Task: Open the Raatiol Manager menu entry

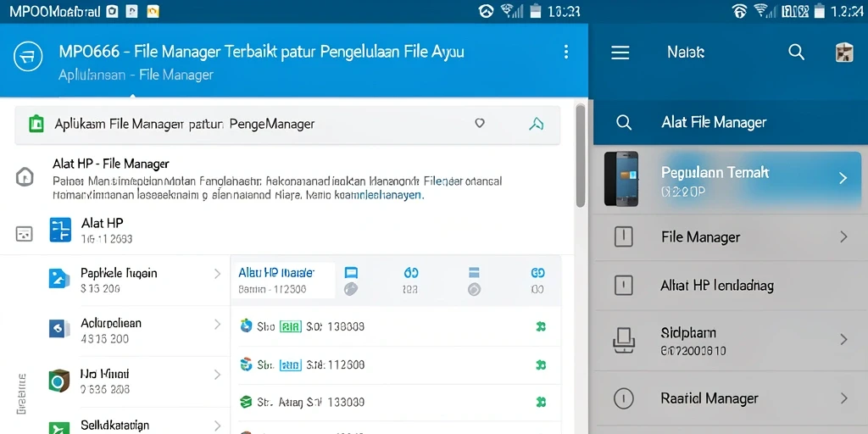Action: [731, 398]
